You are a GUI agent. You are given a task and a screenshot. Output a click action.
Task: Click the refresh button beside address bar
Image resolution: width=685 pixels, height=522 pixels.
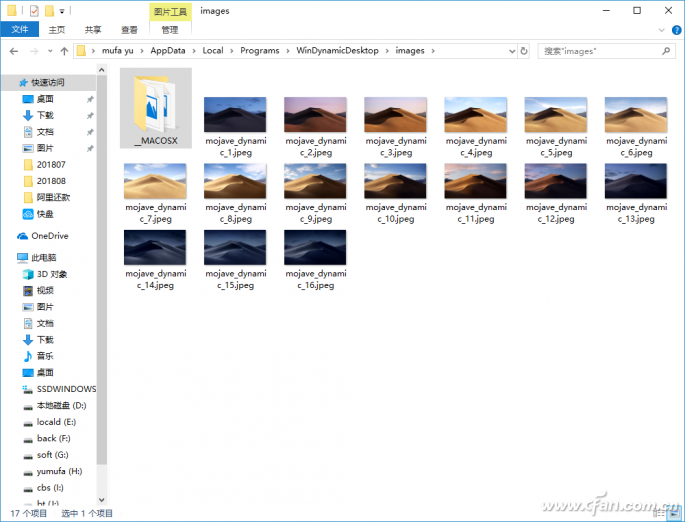tap(525, 50)
